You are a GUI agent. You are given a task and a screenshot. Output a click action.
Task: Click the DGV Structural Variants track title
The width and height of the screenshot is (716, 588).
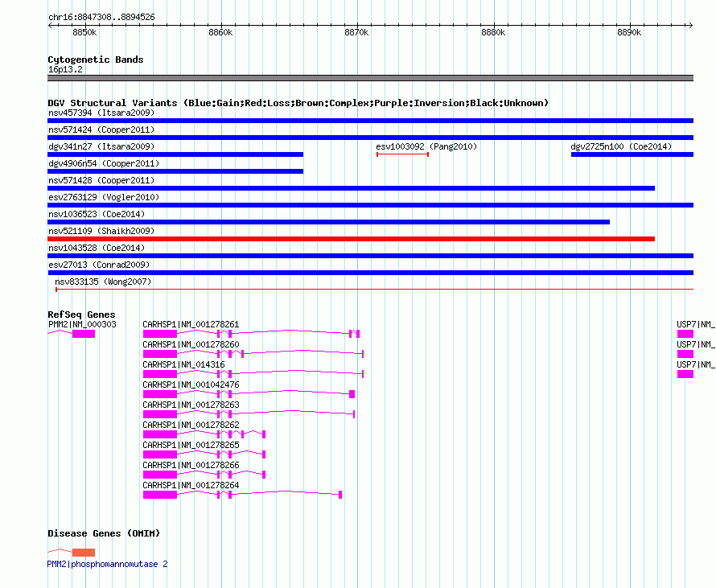(x=298, y=103)
